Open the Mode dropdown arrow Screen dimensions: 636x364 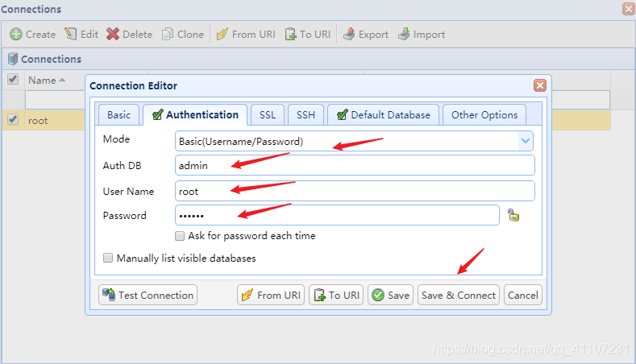click(x=526, y=141)
